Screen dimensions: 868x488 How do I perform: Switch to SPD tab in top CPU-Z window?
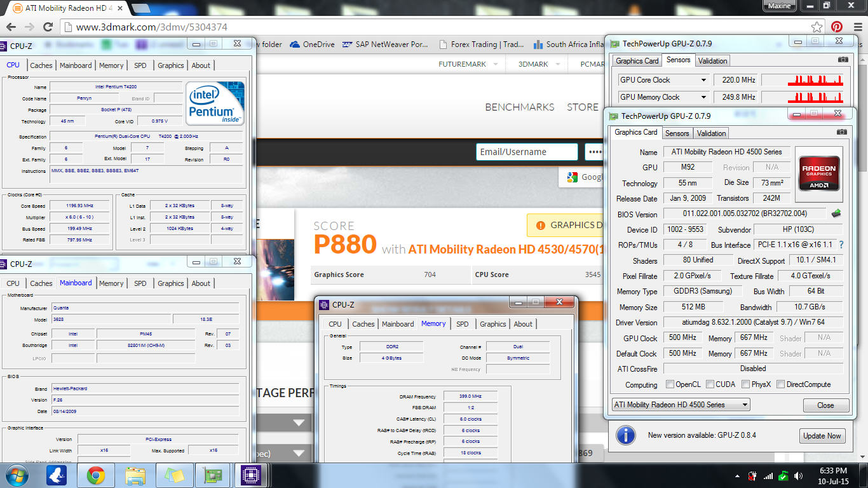click(x=140, y=65)
